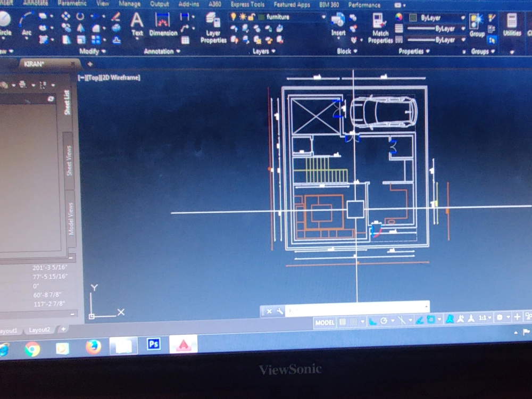Toggle grid display in status bar
This screenshot has height=399, width=532.
pyautogui.click(x=343, y=322)
